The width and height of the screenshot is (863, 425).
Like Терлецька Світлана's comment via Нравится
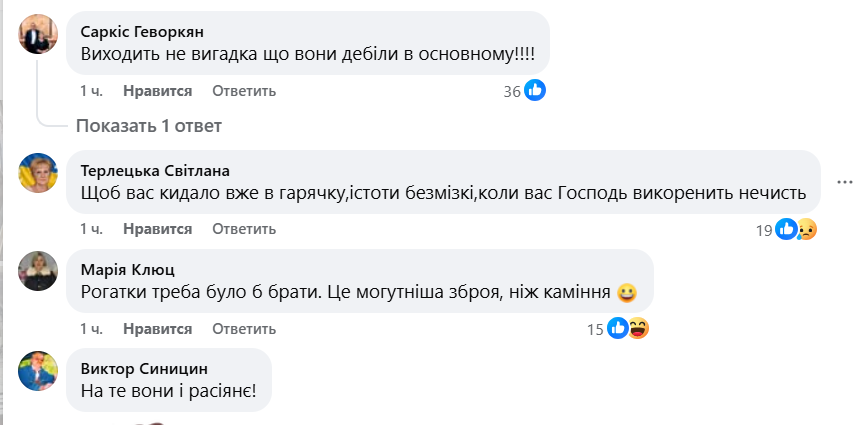tap(157, 229)
